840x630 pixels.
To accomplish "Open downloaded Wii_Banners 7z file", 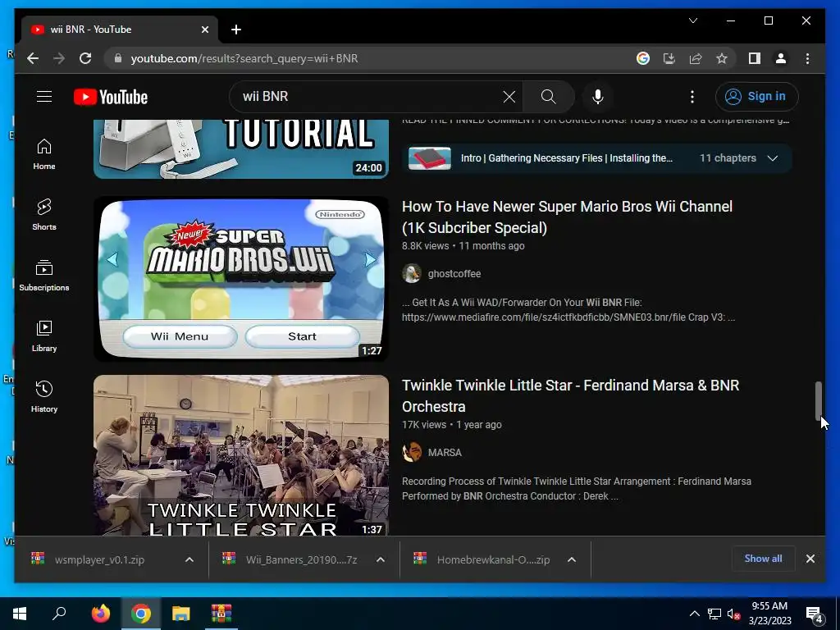I will pyautogui.click(x=301, y=559).
